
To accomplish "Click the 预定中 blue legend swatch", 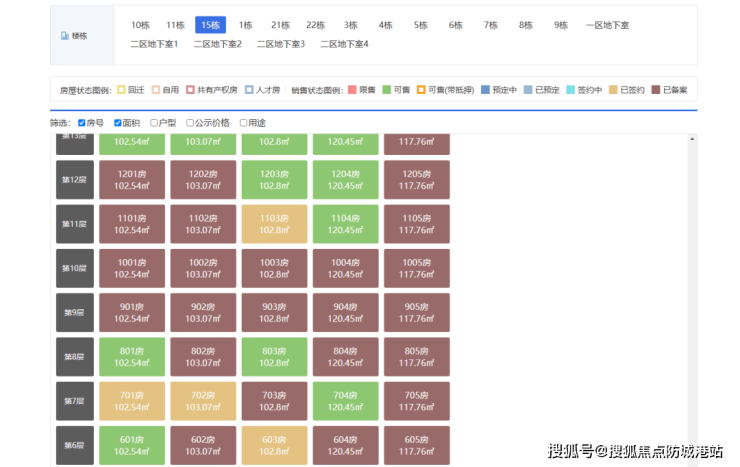I will (x=485, y=90).
